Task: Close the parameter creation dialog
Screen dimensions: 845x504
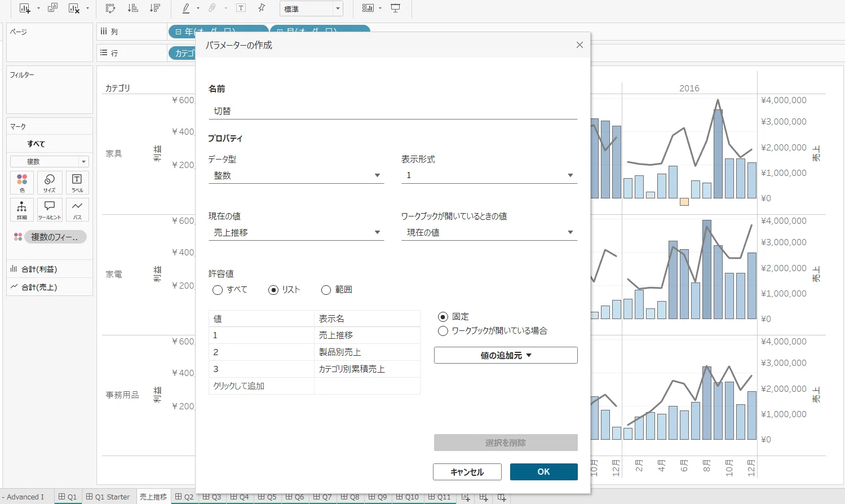Action: point(579,45)
